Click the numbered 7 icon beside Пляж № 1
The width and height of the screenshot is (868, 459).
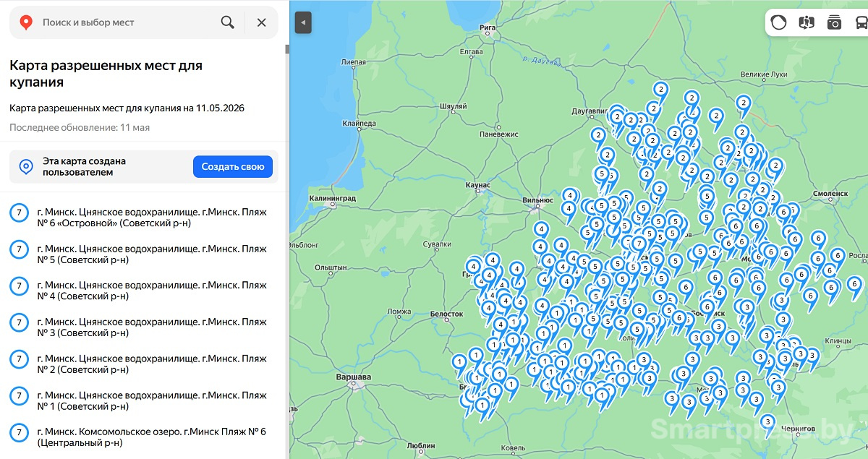19,395
